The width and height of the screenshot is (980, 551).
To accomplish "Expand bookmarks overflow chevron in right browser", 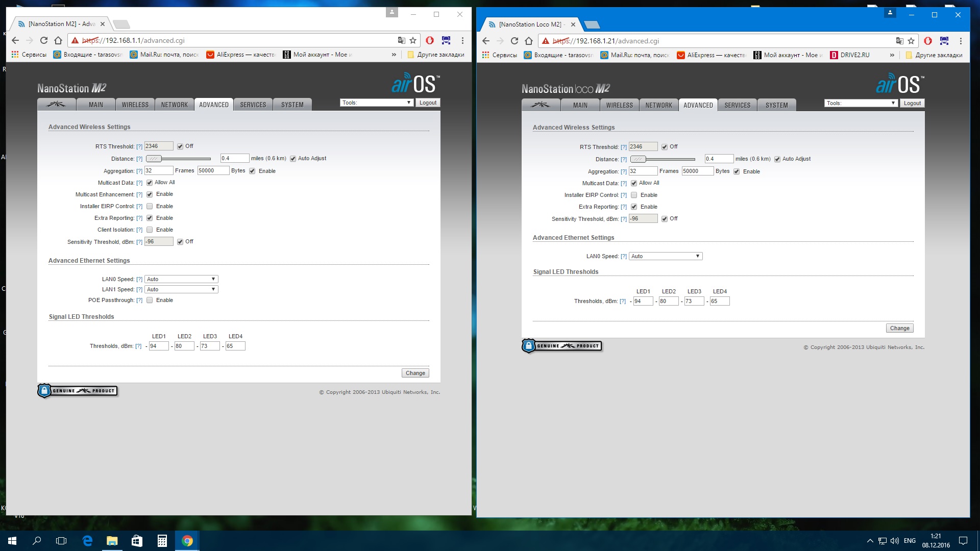I will pos(892,55).
